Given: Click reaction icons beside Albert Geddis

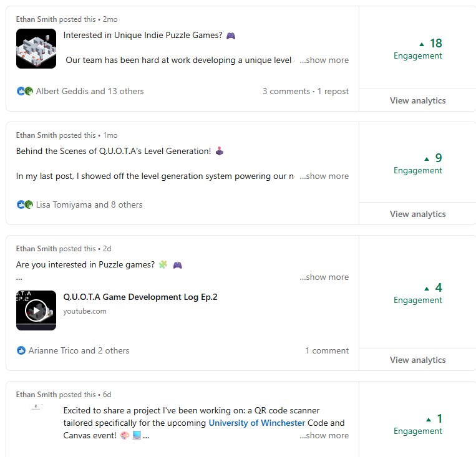Looking at the screenshot, I should click(x=25, y=91).
